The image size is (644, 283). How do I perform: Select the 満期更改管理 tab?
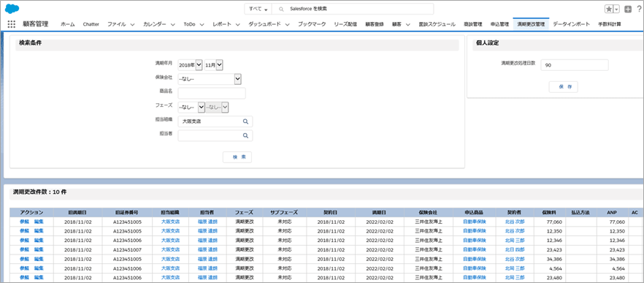pos(531,24)
